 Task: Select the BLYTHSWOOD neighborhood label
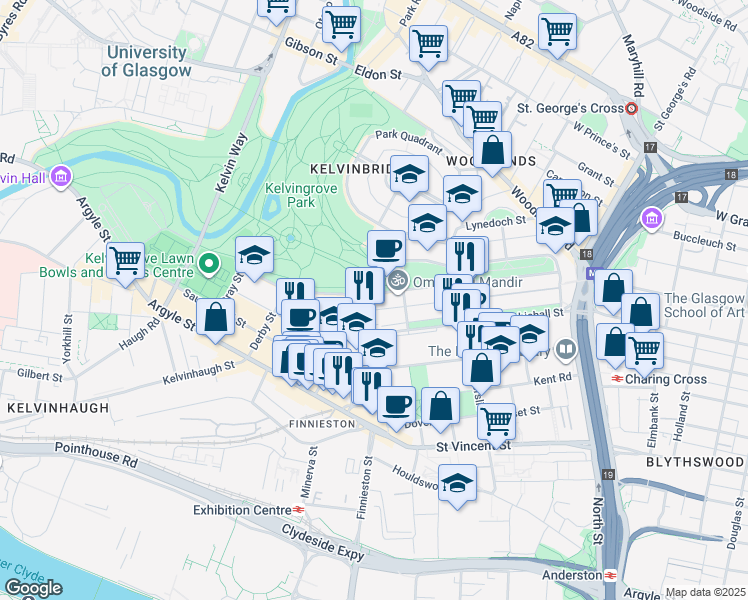(695, 462)
